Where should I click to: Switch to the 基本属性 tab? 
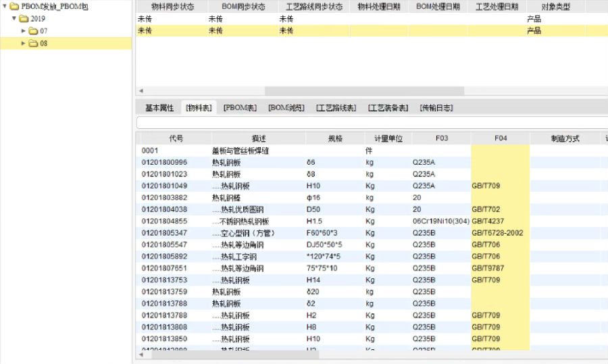[x=159, y=108]
